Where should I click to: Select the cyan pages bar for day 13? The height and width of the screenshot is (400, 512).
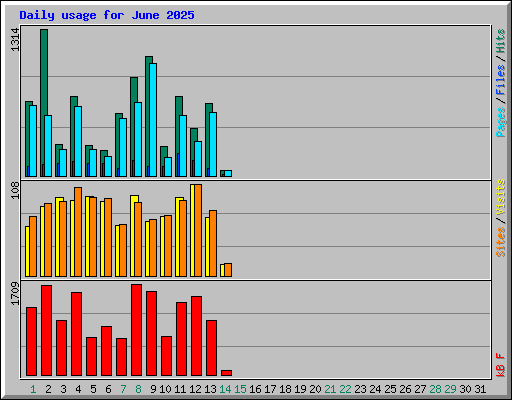213,145
